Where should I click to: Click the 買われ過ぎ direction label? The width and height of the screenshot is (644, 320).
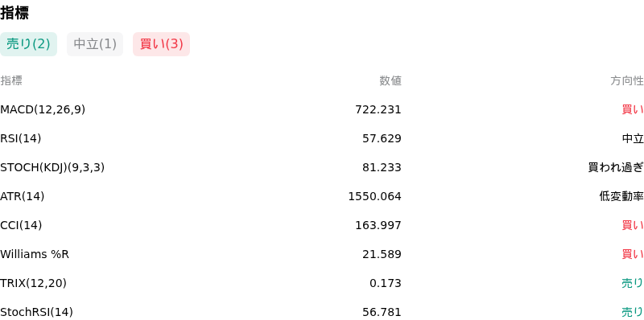coord(616,167)
